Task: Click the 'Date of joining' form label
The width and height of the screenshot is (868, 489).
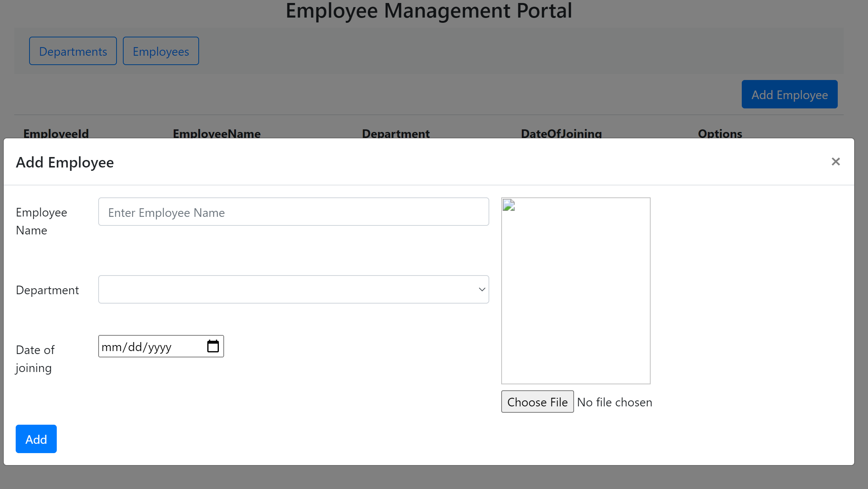Action: click(35, 359)
